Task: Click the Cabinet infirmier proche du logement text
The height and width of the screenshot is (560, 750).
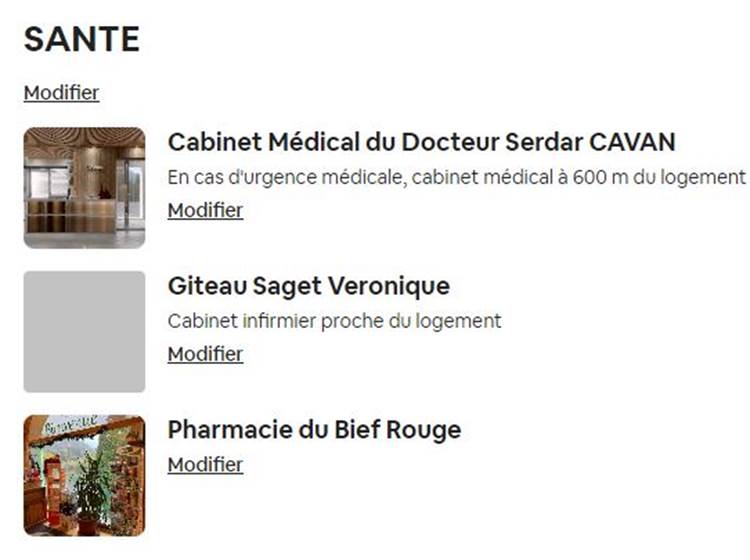Action: (334, 321)
